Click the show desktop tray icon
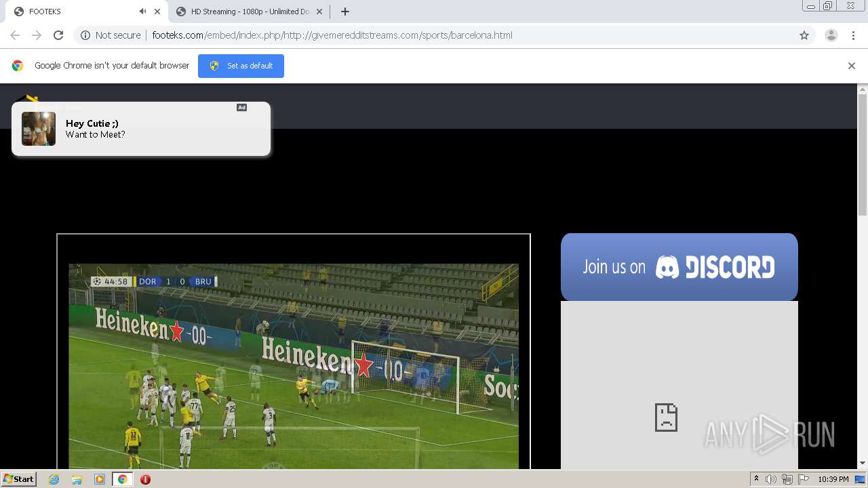Screen dimensions: 868x488 tap(859, 479)
